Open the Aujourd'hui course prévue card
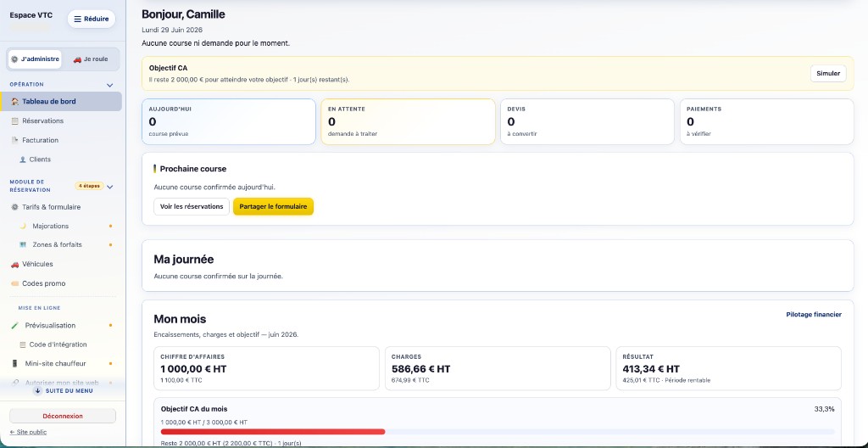The image size is (868, 448). [229, 122]
